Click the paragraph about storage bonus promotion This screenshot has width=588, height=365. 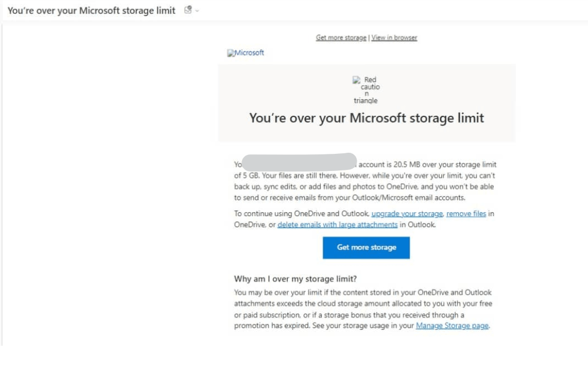(x=363, y=309)
